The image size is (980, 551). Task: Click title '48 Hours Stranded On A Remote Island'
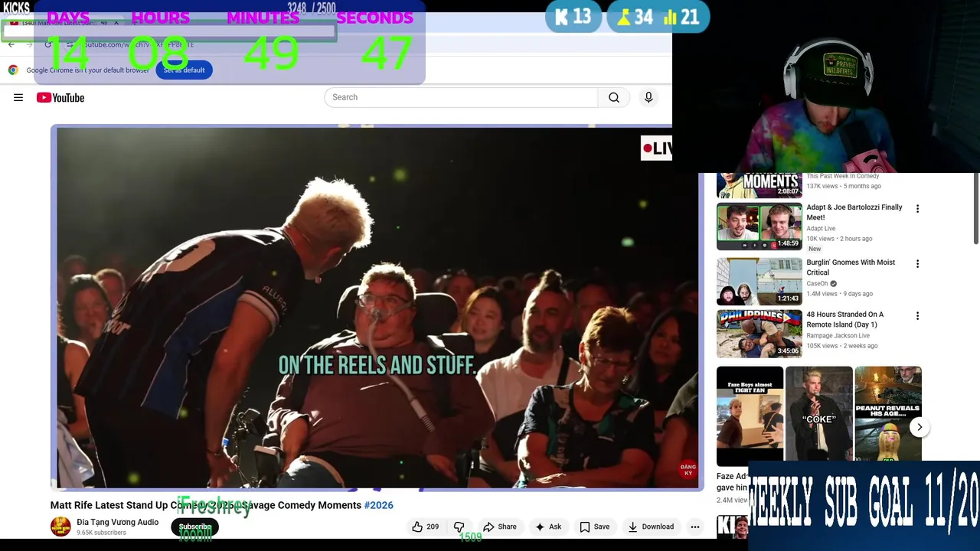(844, 319)
